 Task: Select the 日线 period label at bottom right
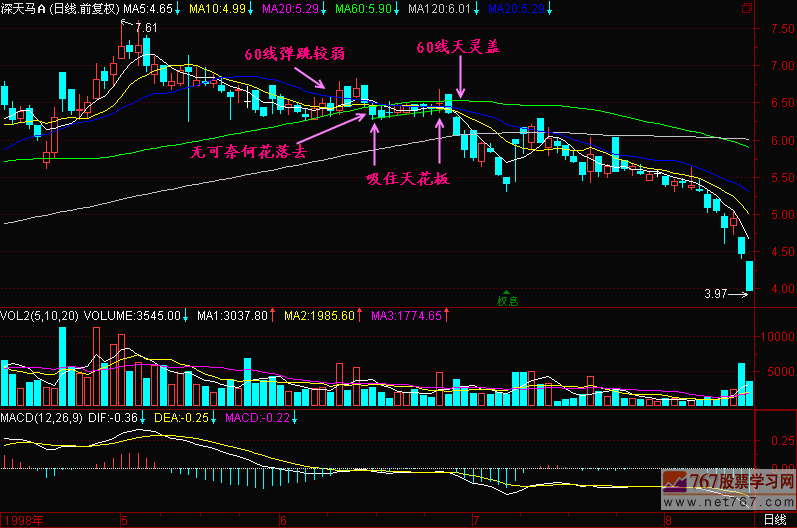tap(774, 520)
